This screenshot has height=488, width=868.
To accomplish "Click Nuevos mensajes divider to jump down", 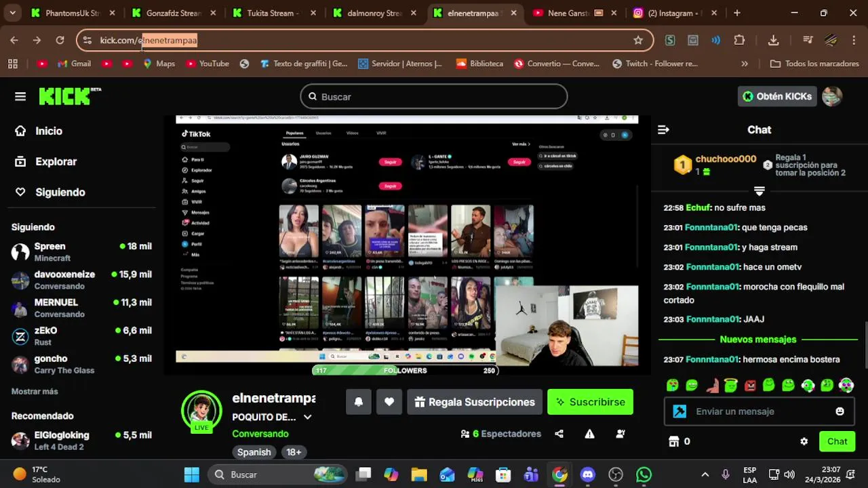I will (x=758, y=340).
